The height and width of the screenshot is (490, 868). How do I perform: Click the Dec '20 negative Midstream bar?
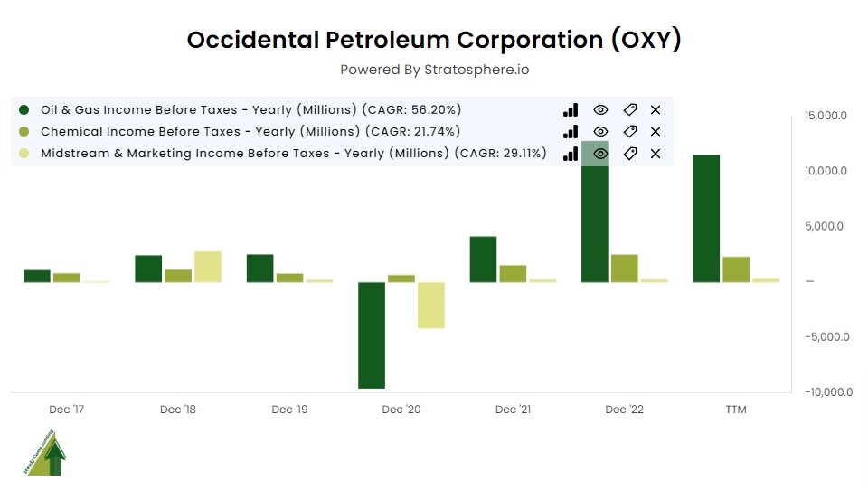pos(431,305)
